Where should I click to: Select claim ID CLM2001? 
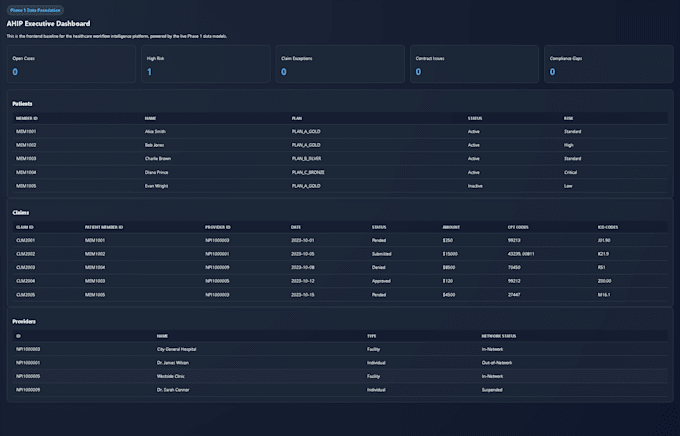(26, 240)
